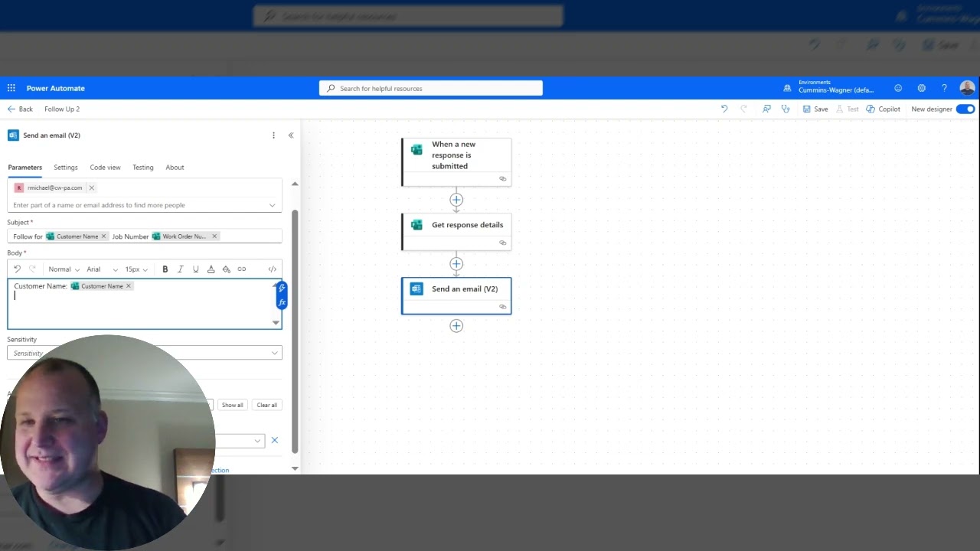Remove Customer Name token from Body
Screen dimensions: 980x551
(129, 286)
